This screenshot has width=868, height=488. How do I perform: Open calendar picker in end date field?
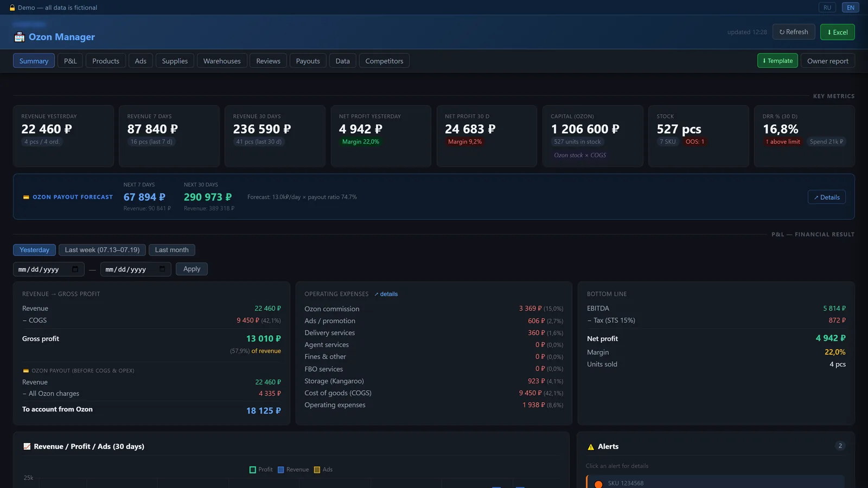coord(162,269)
